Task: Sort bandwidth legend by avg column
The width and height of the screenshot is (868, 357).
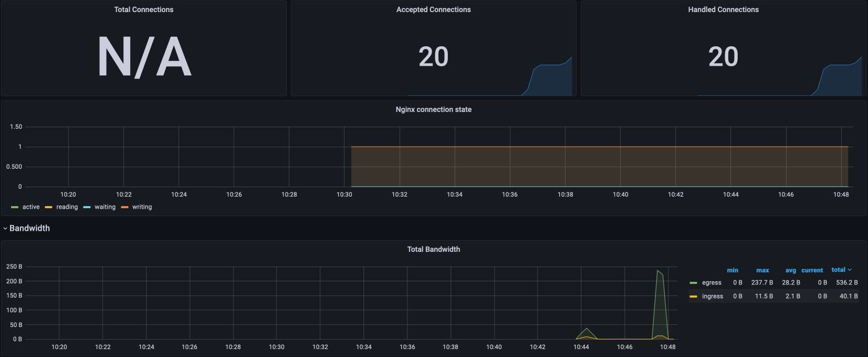Action: tap(790, 270)
